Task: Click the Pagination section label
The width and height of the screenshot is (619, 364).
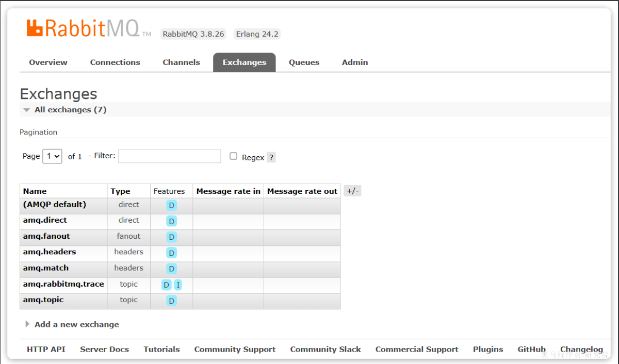Action: click(38, 132)
